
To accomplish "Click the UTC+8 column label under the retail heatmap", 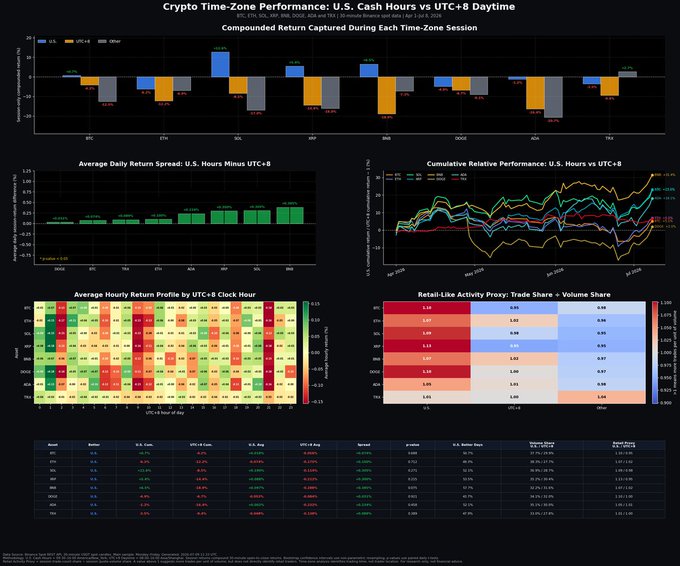I will click(x=514, y=408).
